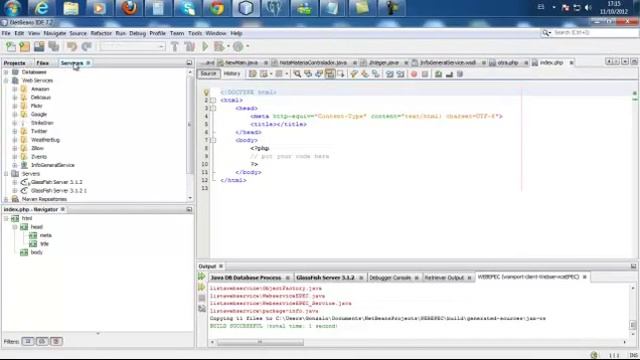Click the green Re-run arrow in the Output panel
The image size is (640, 360).
coord(202,277)
